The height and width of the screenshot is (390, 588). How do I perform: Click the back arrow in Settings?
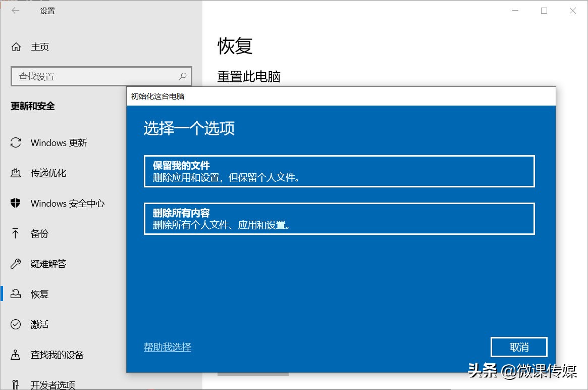[15, 10]
